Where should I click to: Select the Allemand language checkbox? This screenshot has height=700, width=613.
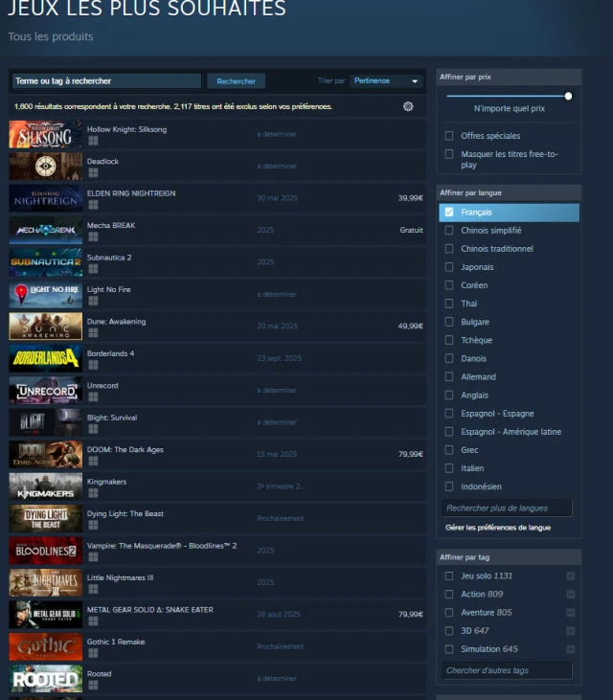click(449, 376)
